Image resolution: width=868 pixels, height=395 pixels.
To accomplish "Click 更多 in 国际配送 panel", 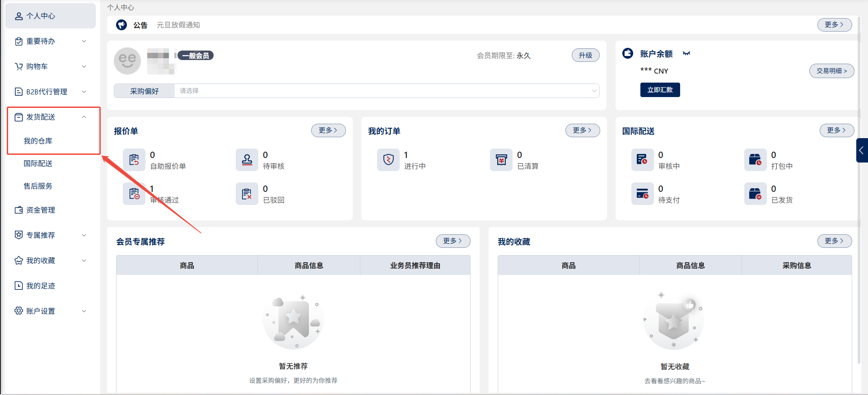I will (x=837, y=130).
